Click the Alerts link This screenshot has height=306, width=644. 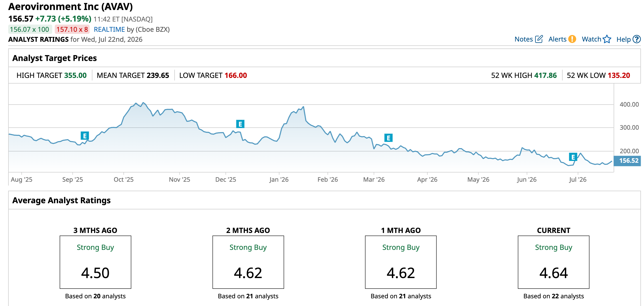(x=557, y=39)
